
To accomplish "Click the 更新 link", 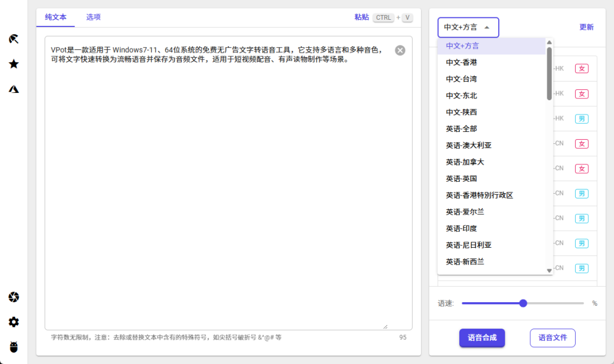I will click(586, 28).
